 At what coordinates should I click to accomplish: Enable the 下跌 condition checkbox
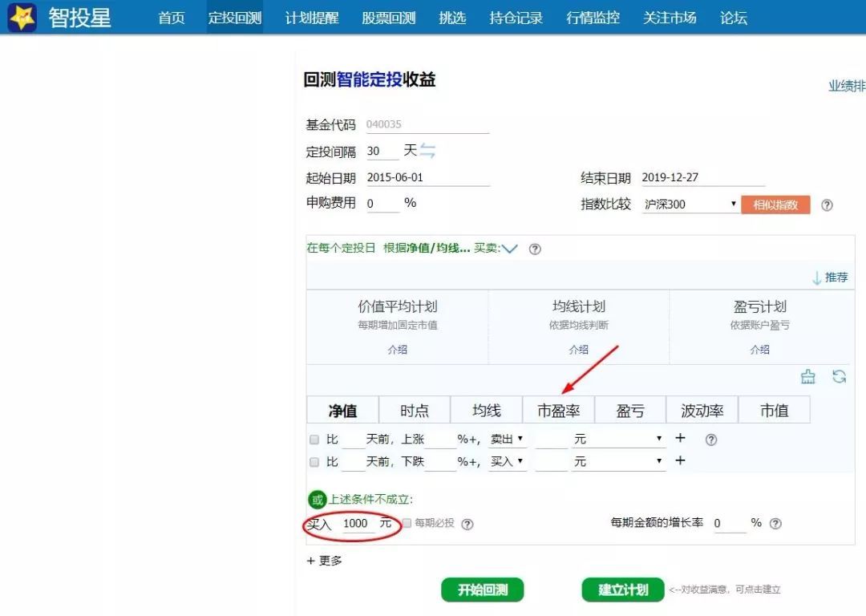pos(314,462)
